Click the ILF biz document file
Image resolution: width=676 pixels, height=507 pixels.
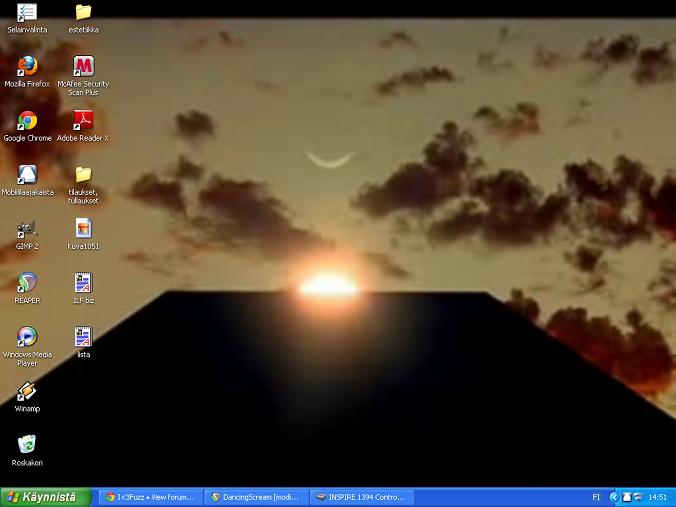83,284
